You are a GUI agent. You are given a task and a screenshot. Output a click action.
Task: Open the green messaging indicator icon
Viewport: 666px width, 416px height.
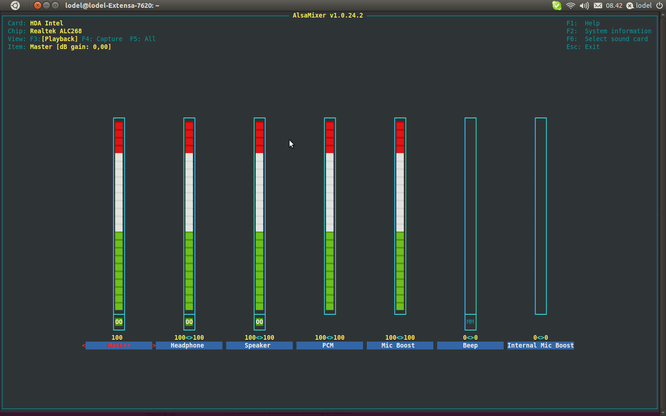click(556, 6)
